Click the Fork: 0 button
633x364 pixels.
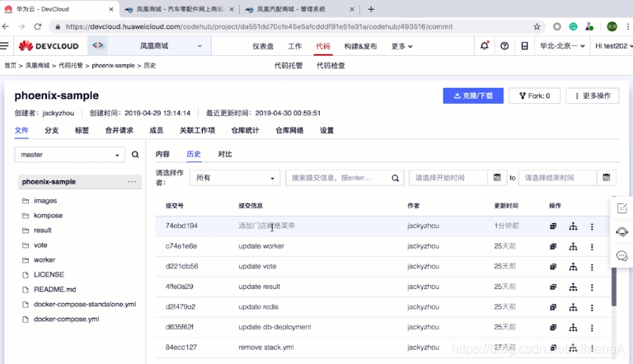tap(534, 96)
